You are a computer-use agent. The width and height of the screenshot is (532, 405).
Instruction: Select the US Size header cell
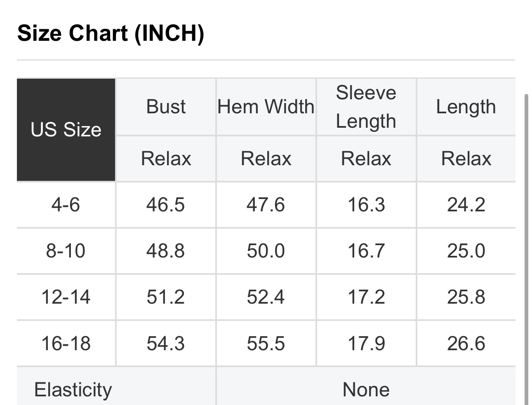(66, 130)
